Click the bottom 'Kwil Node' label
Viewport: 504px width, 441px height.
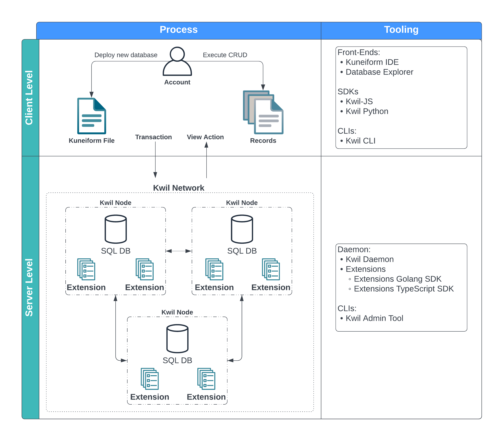click(x=177, y=312)
